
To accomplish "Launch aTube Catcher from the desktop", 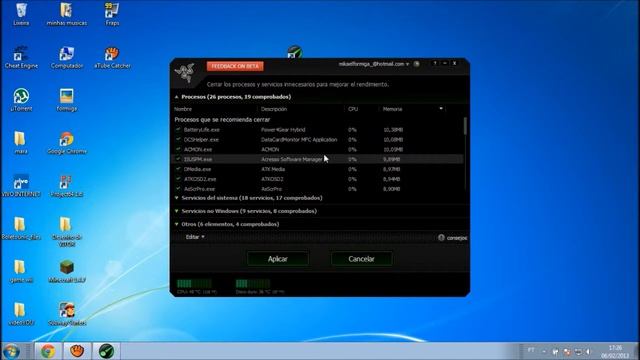I will pos(112,57).
